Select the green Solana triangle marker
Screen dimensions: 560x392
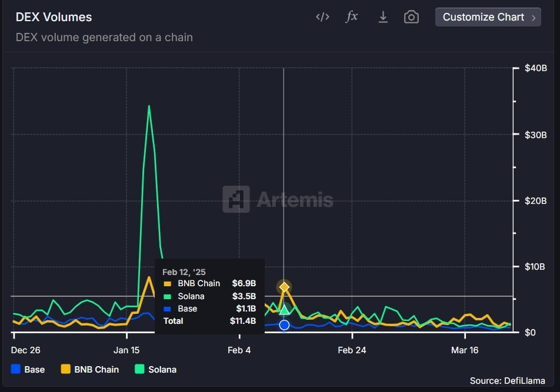284,309
